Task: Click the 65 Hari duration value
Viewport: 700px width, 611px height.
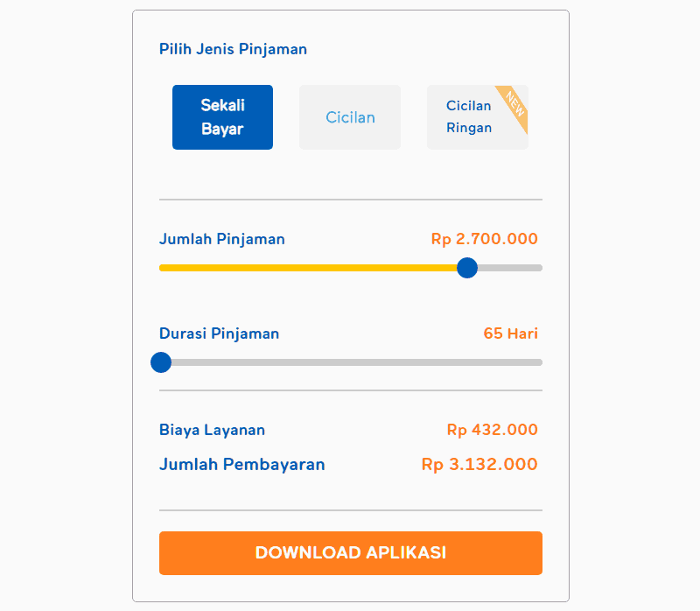Action: pyautogui.click(x=510, y=334)
